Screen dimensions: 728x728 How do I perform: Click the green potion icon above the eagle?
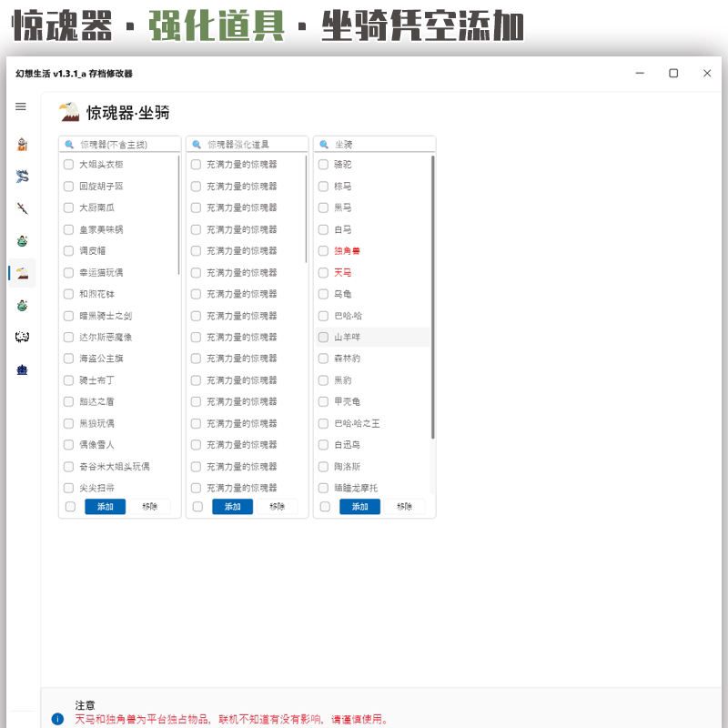(x=22, y=241)
